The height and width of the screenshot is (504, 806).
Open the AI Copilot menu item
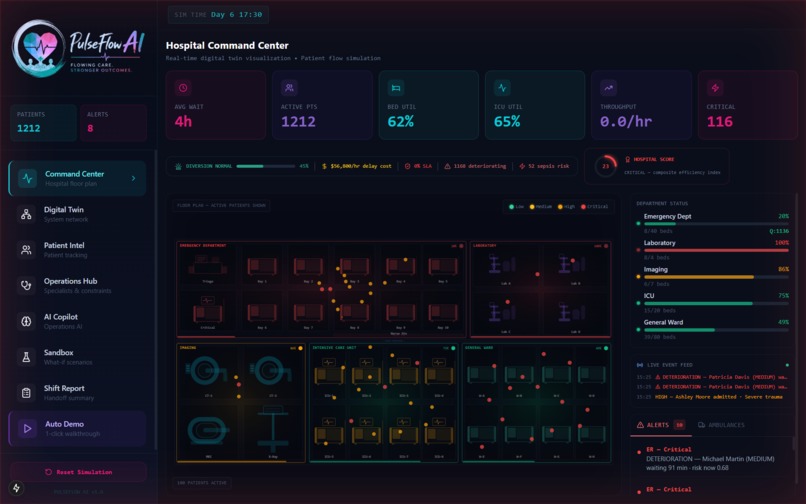click(78, 321)
